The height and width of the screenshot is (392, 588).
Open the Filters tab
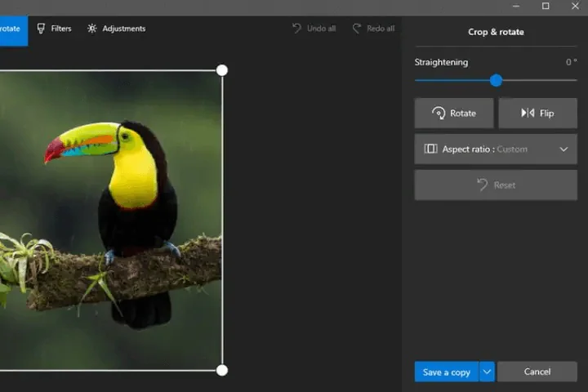[55, 29]
